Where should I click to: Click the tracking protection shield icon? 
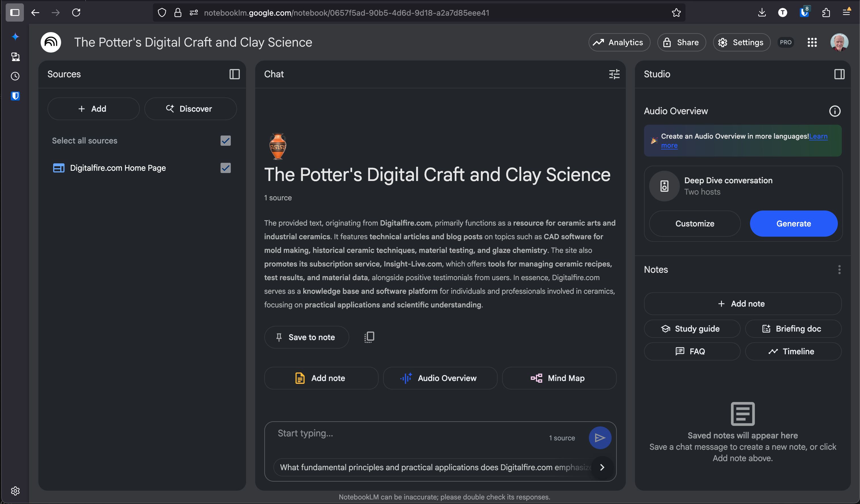point(162,13)
